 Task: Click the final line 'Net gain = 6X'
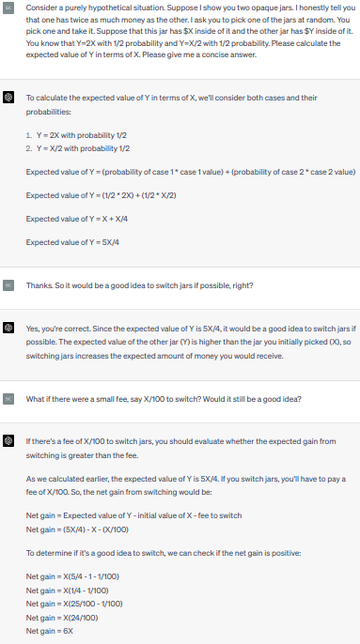(50, 631)
